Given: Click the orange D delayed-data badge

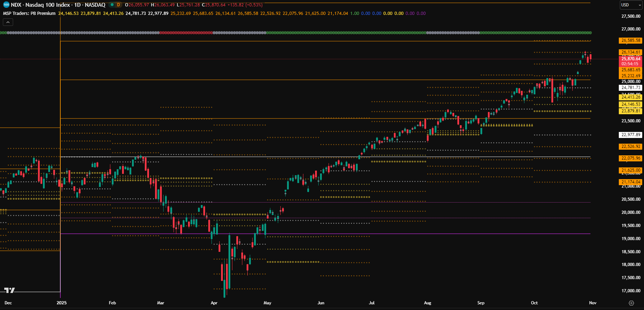Looking at the screenshot, I should pos(119,5).
